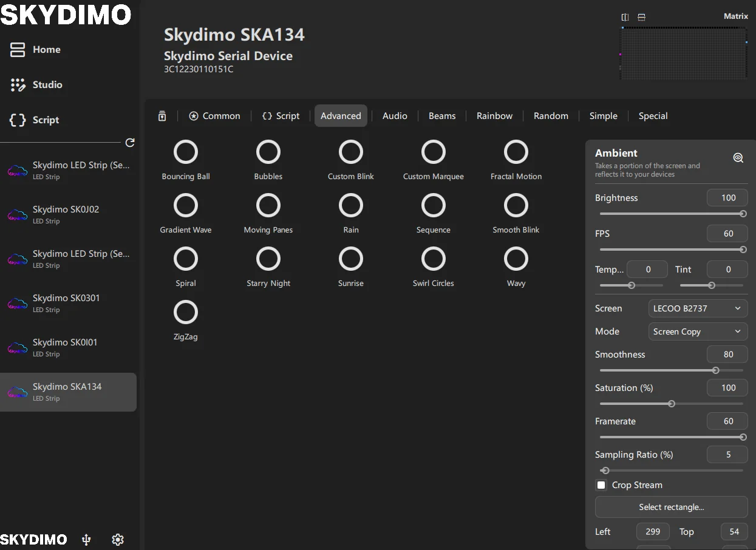This screenshot has width=756, height=550.
Task: Expand the Screen dropdown LECOO B2737
Action: pos(698,308)
